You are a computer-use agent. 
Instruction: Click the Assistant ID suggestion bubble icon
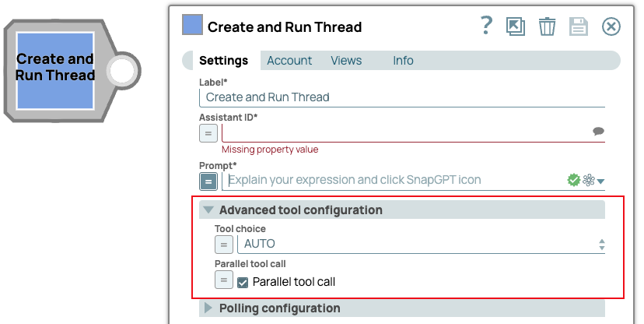598,132
